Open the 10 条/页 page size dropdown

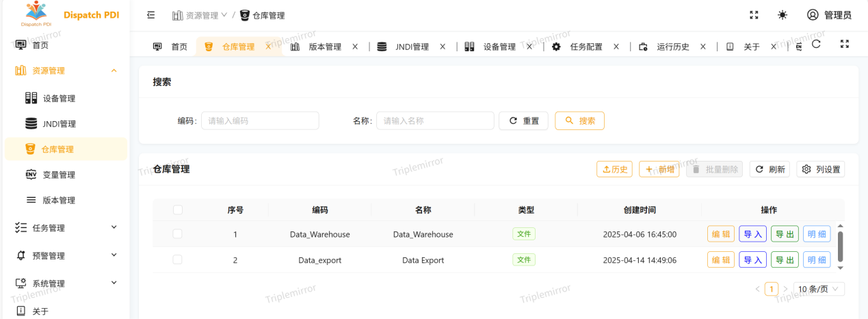(819, 289)
